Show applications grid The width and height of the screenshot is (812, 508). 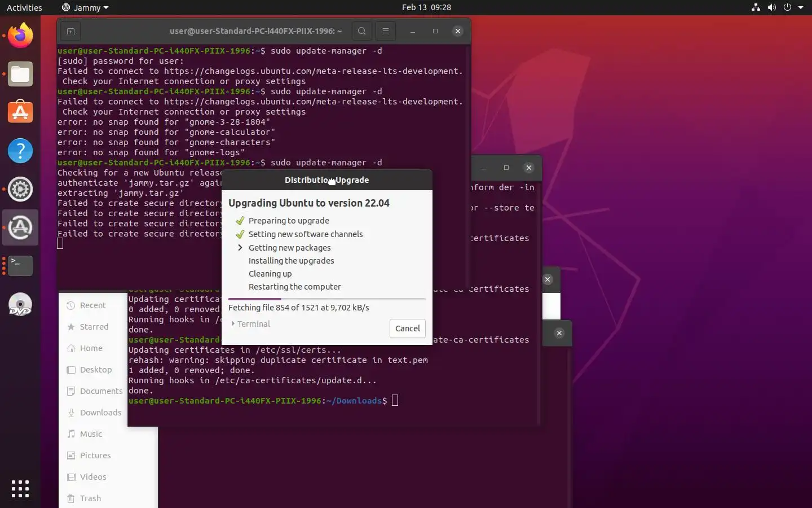(x=20, y=489)
